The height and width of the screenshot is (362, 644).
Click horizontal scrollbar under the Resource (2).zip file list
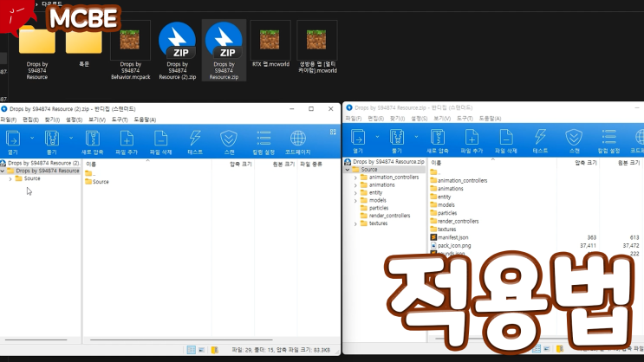click(x=181, y=339)
